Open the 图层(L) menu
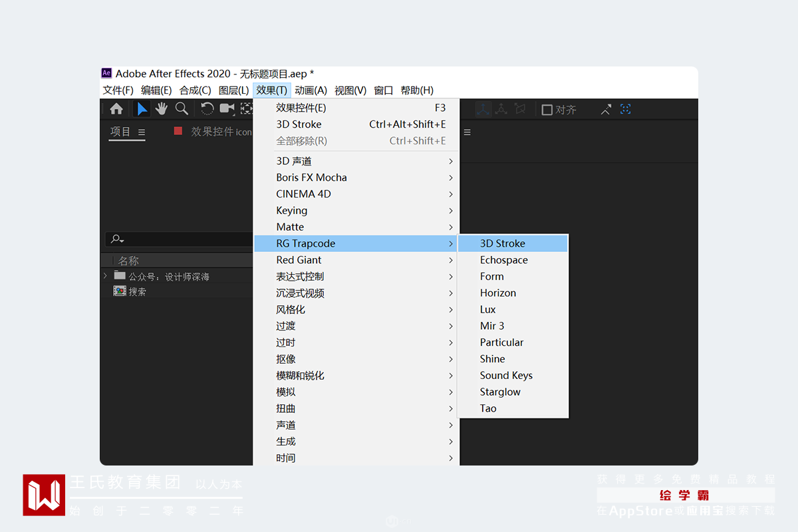The height and width of the screenshot is (532, 798). tap(234, 90)
